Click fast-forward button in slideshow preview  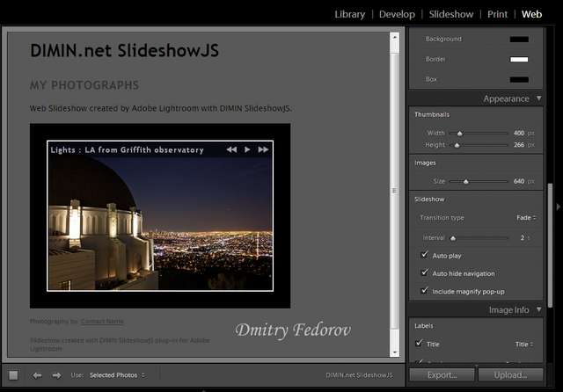tap(263, 149)
